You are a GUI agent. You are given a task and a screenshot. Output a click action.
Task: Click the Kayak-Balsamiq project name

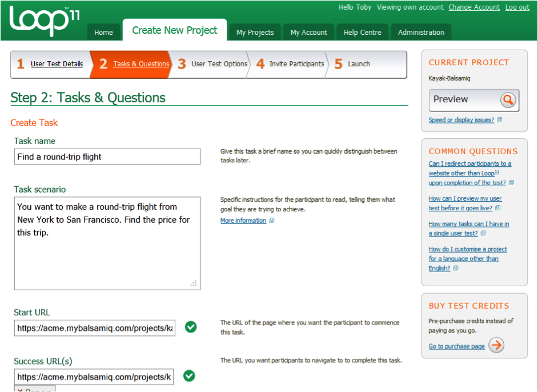[x=449, y=78]
